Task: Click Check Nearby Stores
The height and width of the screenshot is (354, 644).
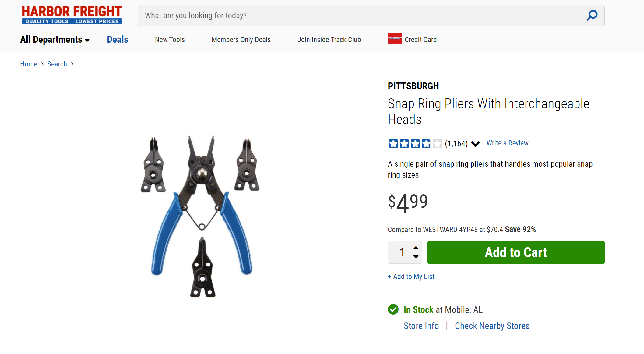Action: coord(492,326)
